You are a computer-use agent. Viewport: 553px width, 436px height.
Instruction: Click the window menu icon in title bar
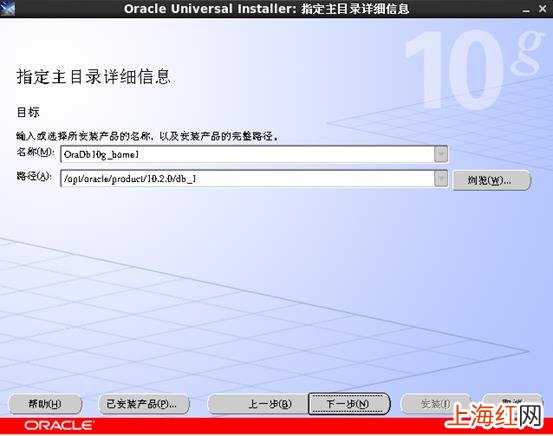tap(7, 8)
